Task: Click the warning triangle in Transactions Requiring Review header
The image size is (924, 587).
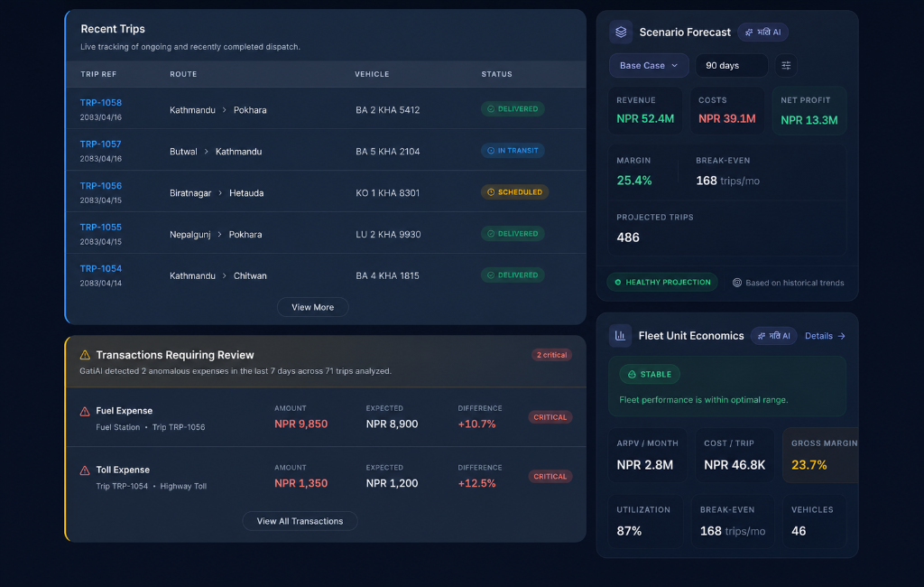Action: tap(85, 355)
